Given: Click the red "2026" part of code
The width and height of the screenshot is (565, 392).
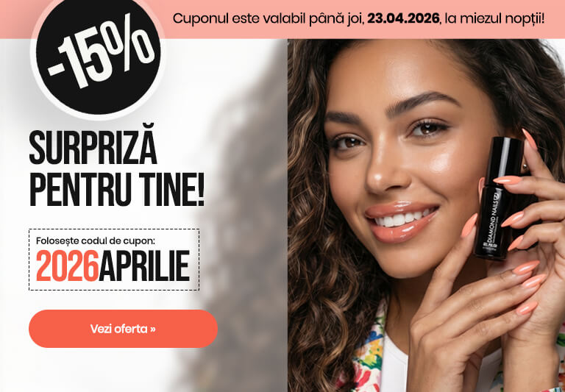Looking at the screenshot, I should coord(68,266).
